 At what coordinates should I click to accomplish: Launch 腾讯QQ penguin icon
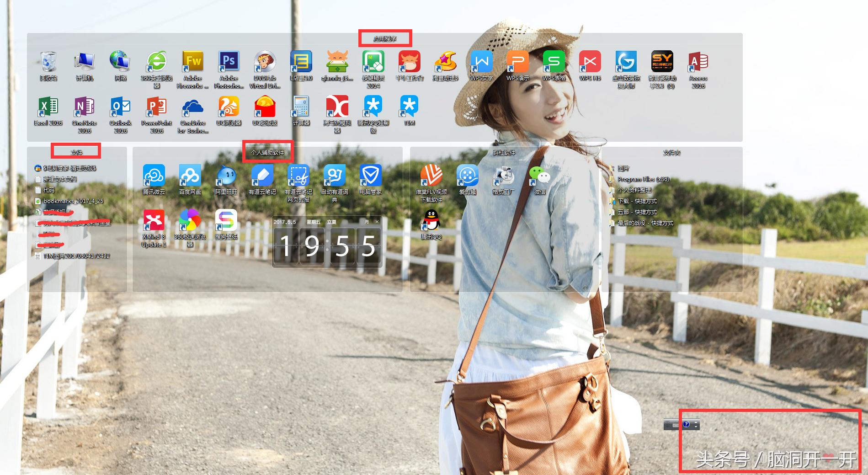(431, 221)
